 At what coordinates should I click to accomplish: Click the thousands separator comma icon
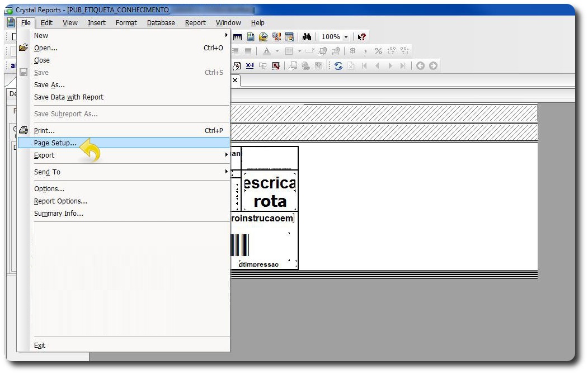(365, 51)
